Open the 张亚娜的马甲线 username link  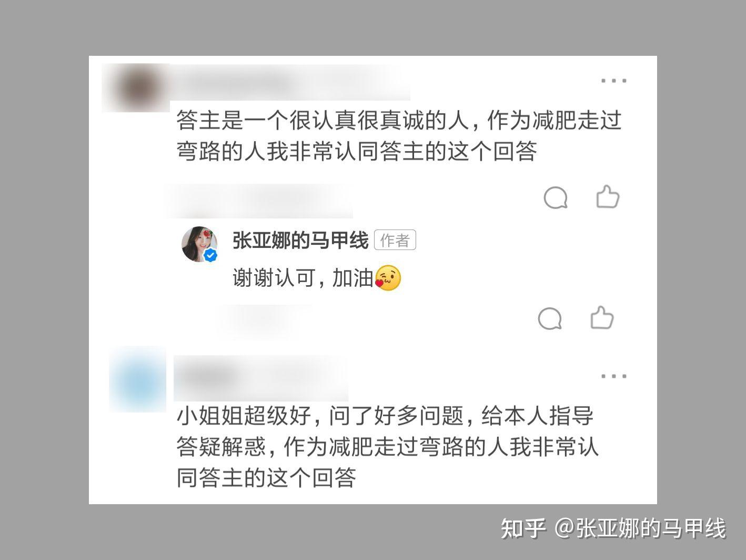point(300,241)
